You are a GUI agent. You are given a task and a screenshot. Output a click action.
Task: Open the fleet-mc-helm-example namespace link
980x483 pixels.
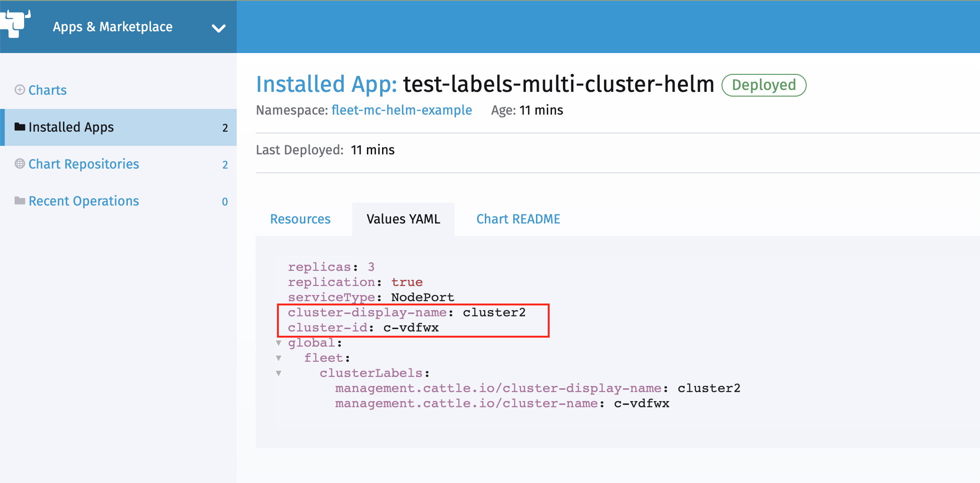click(x=401, y=110)
